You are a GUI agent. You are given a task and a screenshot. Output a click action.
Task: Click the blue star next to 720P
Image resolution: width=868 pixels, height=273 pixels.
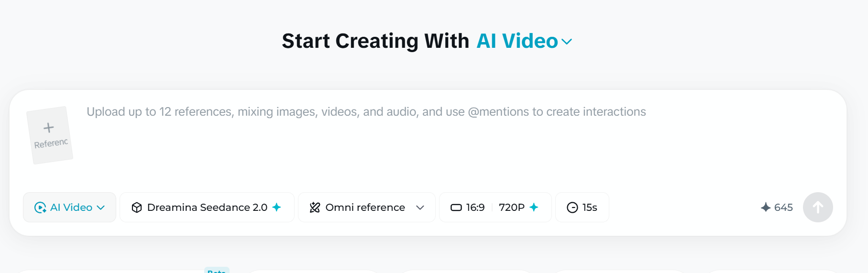point(534,207)
